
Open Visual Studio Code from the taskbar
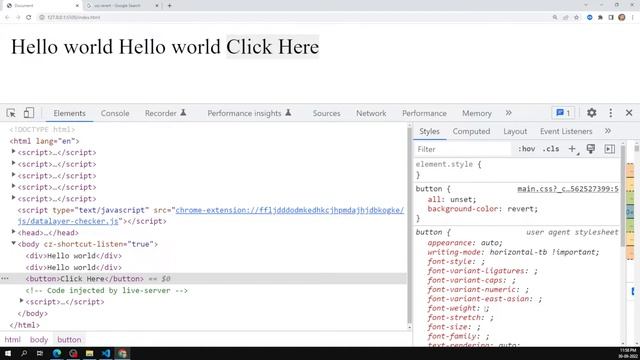tap(106, 353)
